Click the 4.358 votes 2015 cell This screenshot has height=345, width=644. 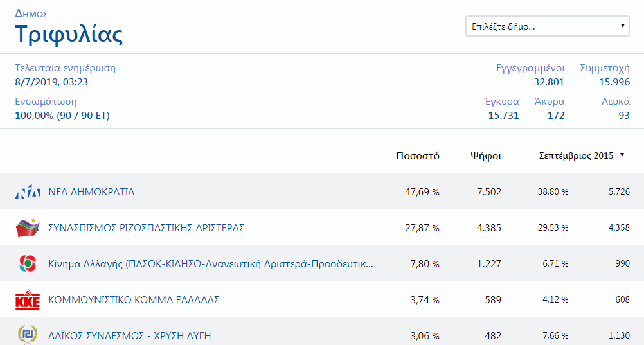[619, 227]
